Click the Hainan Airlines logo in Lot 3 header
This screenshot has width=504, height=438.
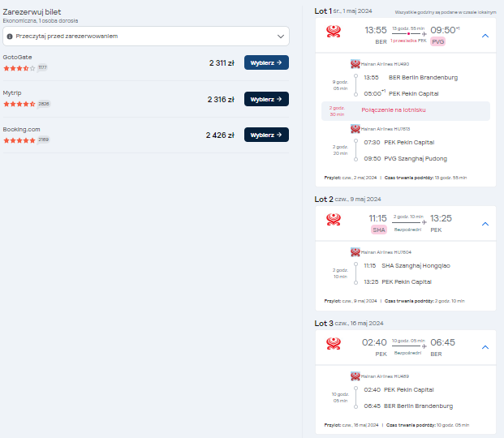pos(334,344)
